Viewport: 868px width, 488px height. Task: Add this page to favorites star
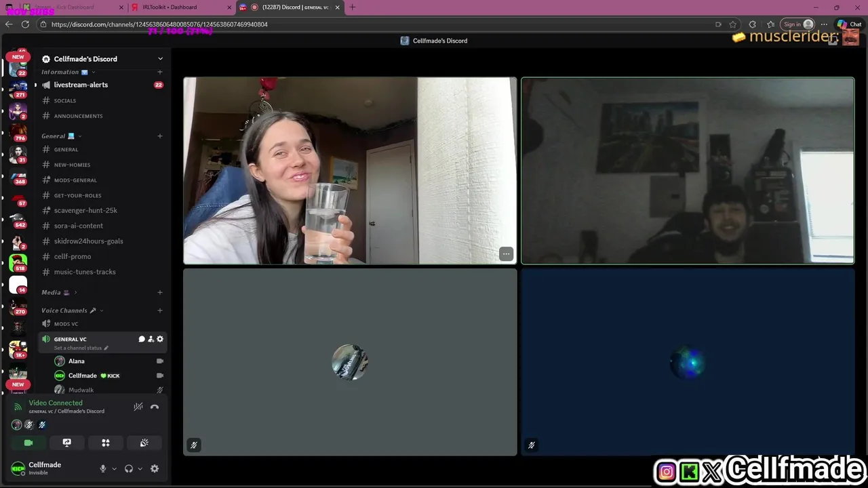click(x=733, y=24)
